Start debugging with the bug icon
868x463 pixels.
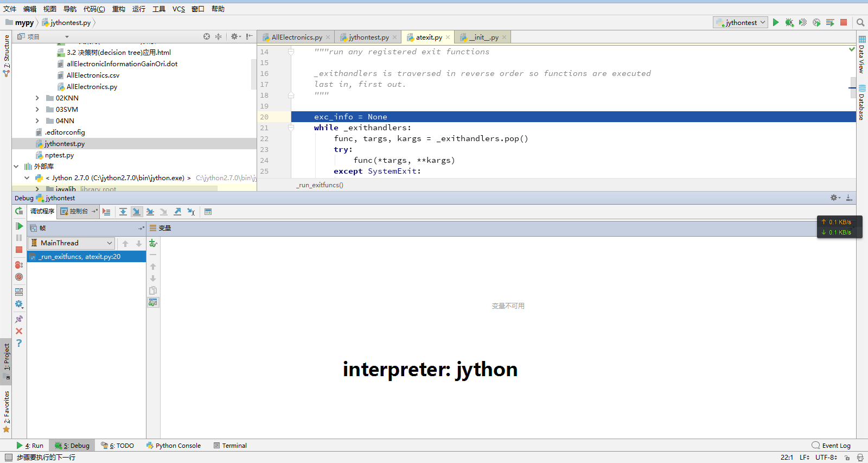[789, 22]
